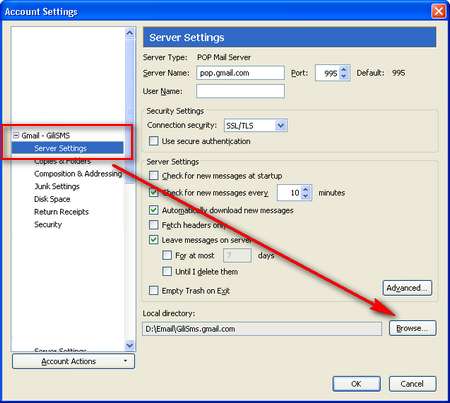The height and width of the screenshot is (403, 450).
Task: Select Composition & Addressing tree item
Action: pos(78,174)
